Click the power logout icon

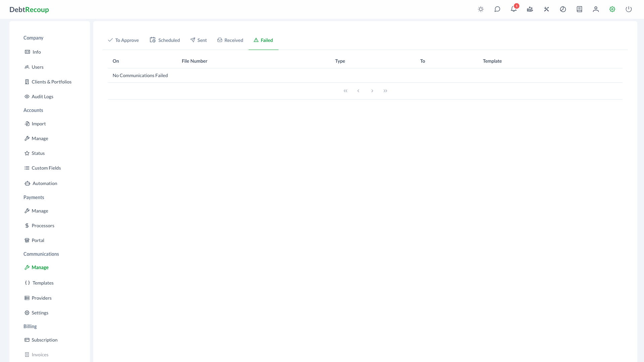[x=629, y=9]
